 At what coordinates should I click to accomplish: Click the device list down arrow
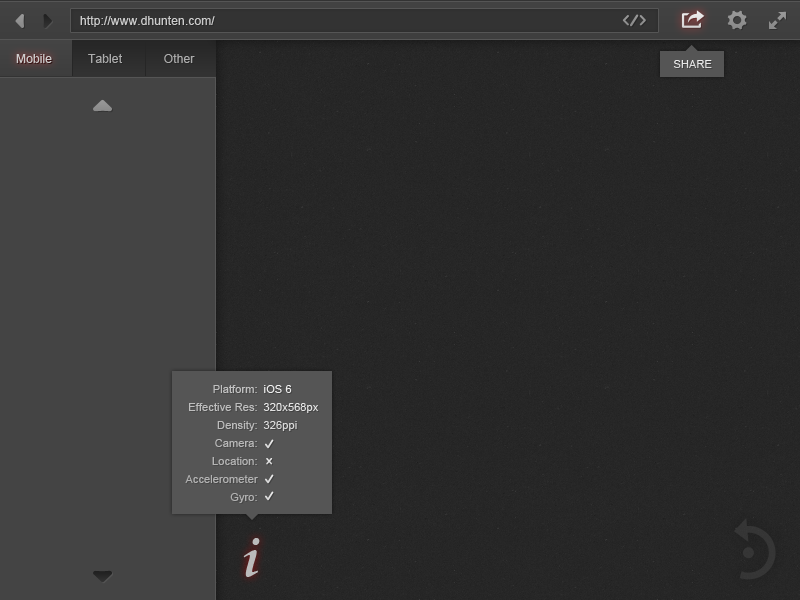click(x=103, y=576)
